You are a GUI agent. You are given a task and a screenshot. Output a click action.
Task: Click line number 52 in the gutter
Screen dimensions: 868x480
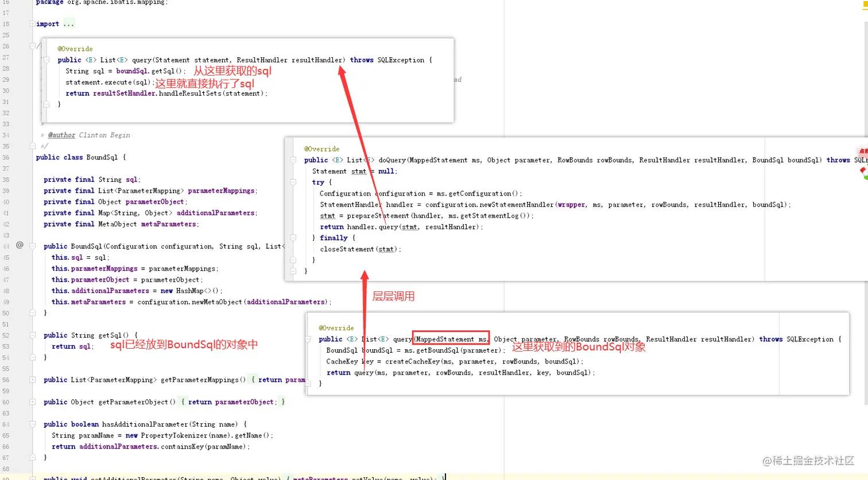click(x=6, y=335)
